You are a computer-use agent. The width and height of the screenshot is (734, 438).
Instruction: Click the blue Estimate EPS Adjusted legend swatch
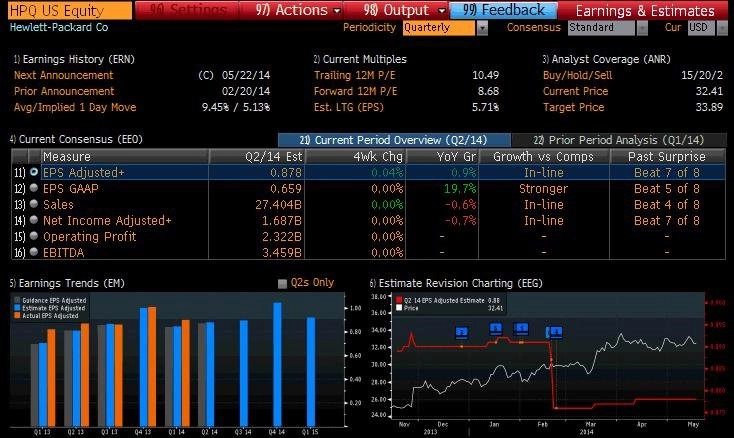click(x=17, y=308)
